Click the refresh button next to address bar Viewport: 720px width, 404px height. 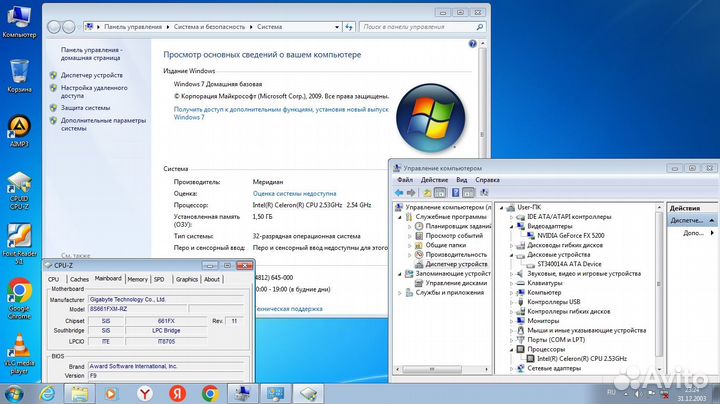pos(349,27)
